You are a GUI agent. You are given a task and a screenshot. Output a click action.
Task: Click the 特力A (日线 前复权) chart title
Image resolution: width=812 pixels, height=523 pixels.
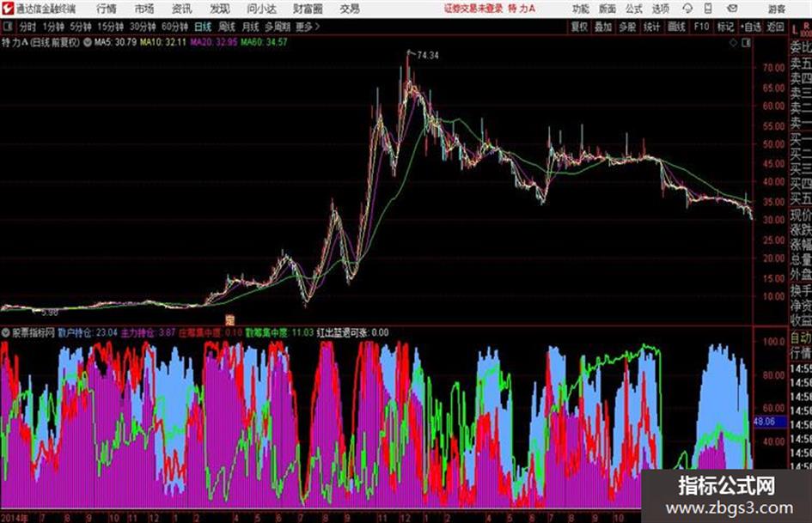(41, 42)
